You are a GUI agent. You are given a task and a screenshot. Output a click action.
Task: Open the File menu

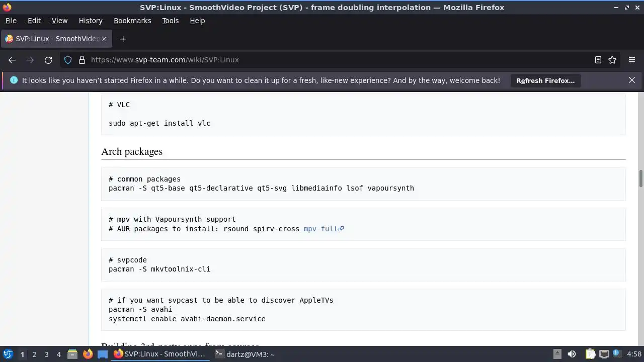click(x=11, y=21)
